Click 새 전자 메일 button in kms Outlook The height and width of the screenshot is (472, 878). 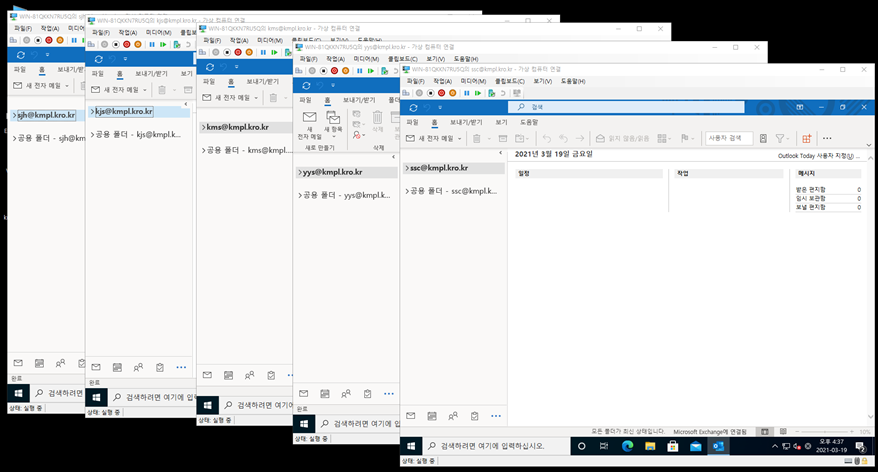tap(227, 97)
